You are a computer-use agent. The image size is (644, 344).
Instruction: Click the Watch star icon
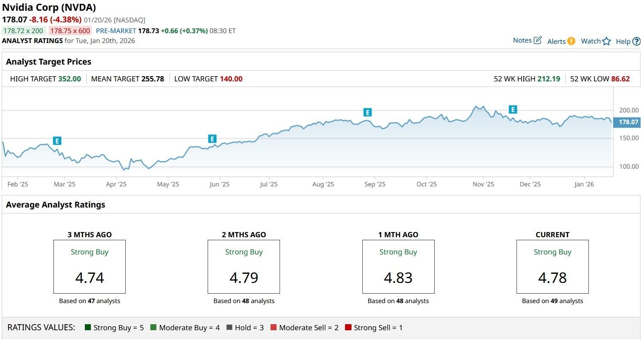coord(607,41)
